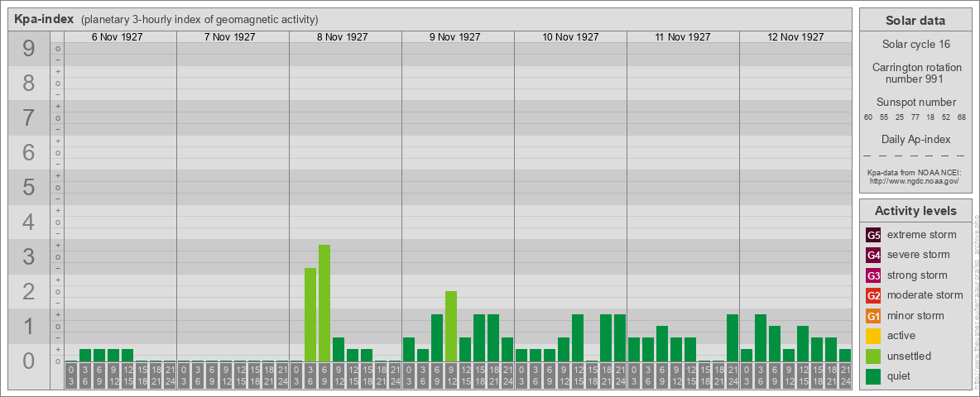The image size is (980, 397).
Task: Click the 11 Nov 6-9h bar
Action: tap(662, 344)
